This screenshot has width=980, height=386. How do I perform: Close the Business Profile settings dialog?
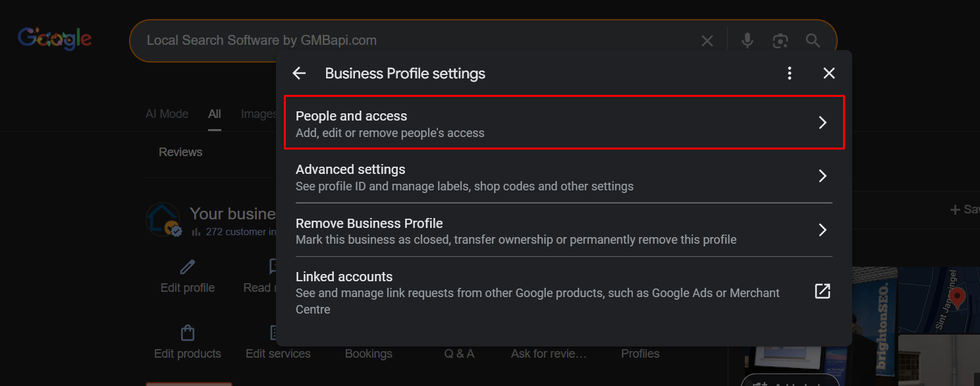[829, 73]
